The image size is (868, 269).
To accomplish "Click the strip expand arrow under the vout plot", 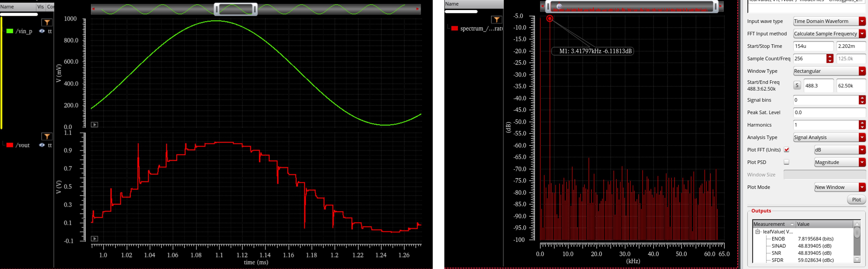I will 95,239.
